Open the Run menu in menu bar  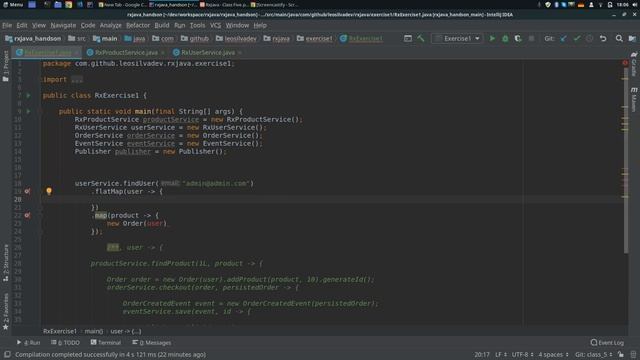click(x=180, y=25)
